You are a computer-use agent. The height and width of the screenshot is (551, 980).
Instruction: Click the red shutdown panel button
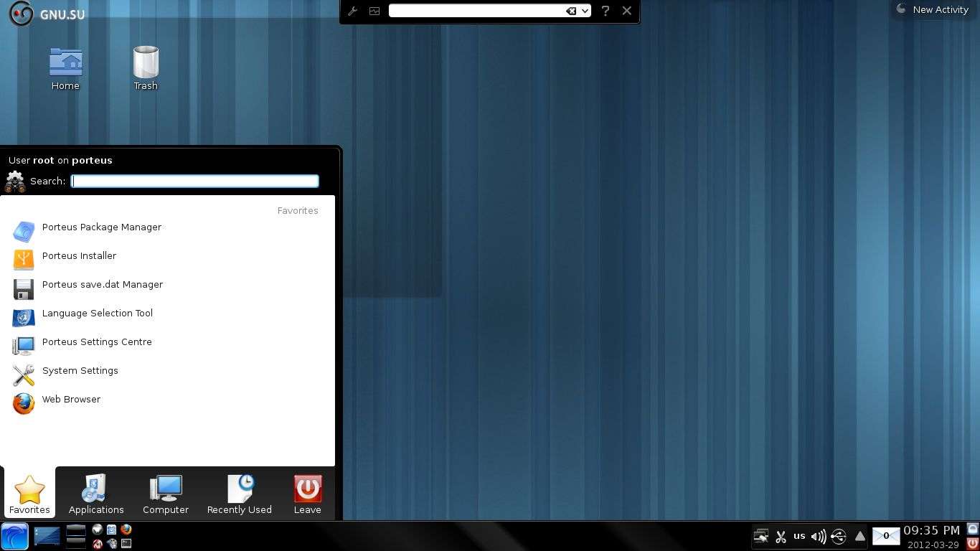tap(973, 544)
